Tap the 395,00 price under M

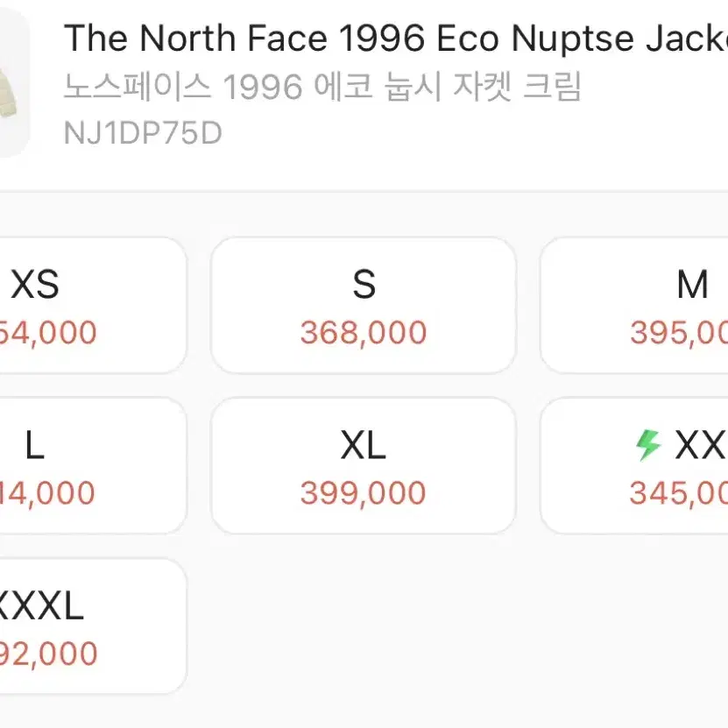(x=679, y=332)
